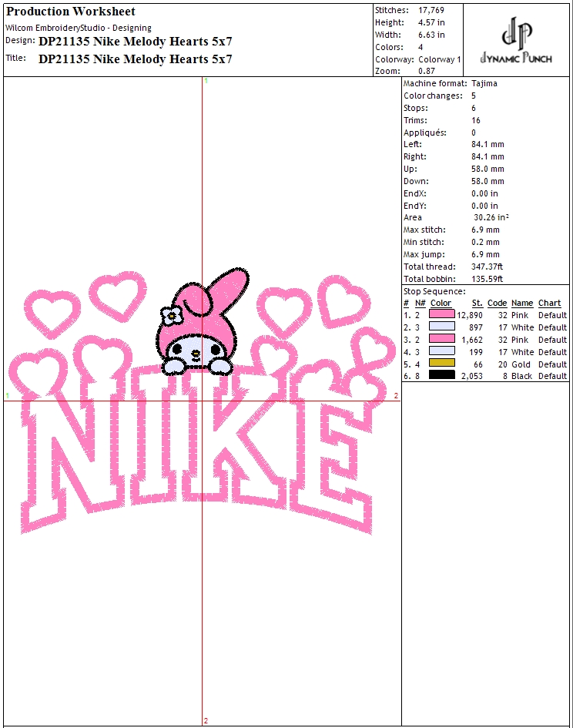Click the 'Code' column header

497,304
